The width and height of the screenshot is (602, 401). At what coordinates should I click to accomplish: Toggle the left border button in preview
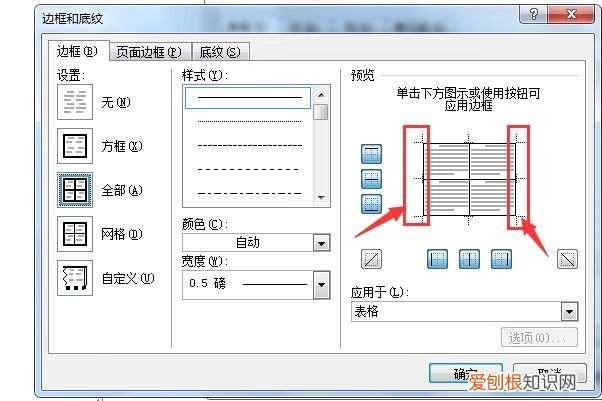(x=437, y=259)
